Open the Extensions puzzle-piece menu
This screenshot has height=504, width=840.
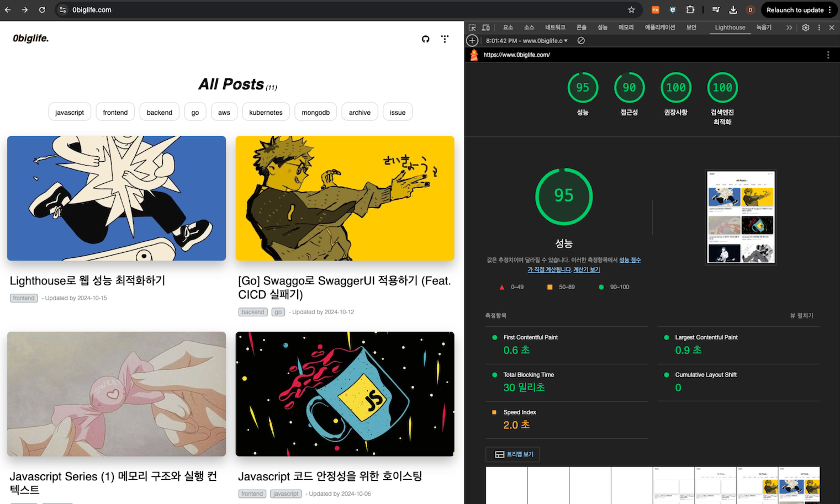(x=690, y=10)
